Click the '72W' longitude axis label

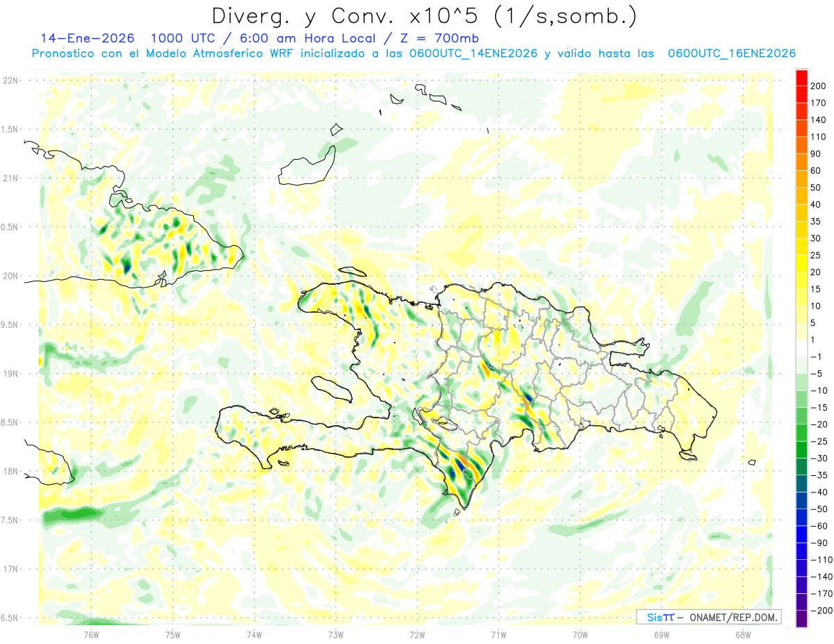(417, 634)
